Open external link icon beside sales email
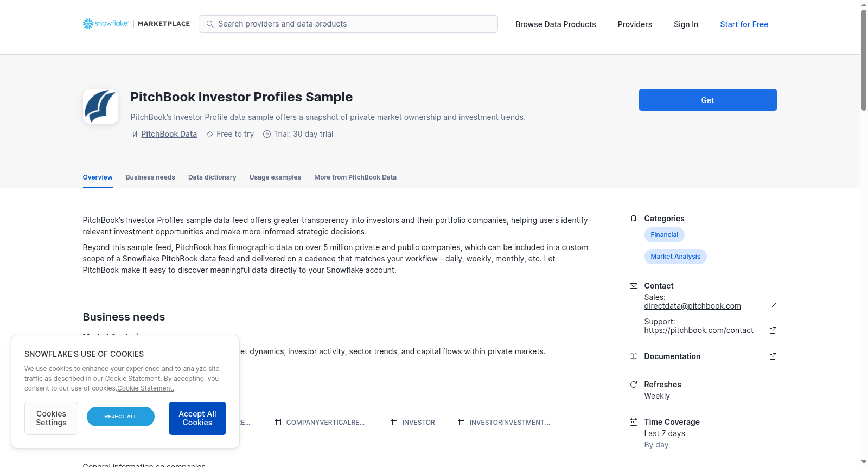 coord(773,306)
